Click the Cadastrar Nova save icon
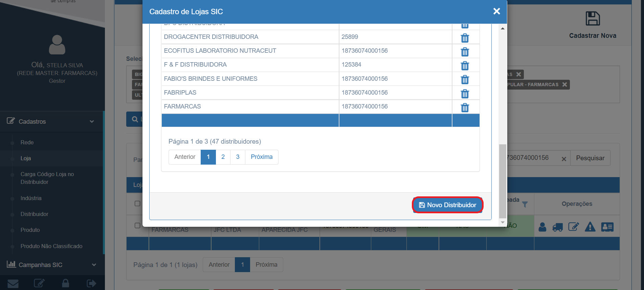Image resolution: width=644 pixels, height=290 pixels. (593, 19)
